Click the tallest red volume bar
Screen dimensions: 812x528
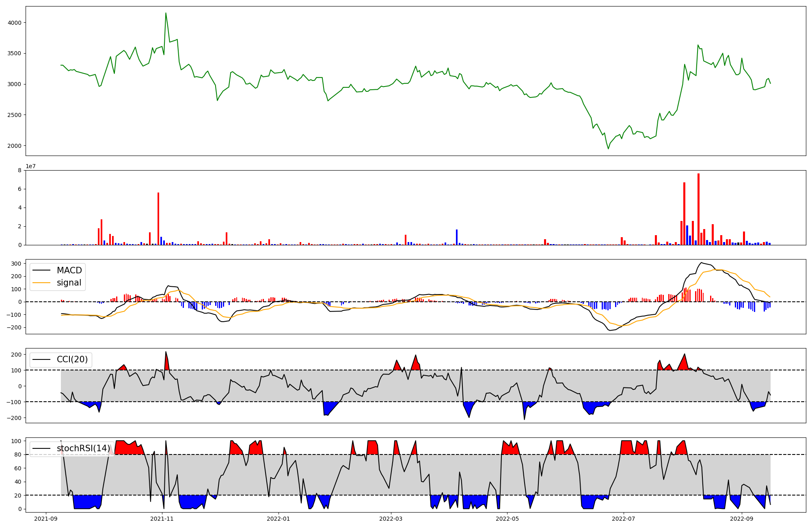[x=698, y=209]
